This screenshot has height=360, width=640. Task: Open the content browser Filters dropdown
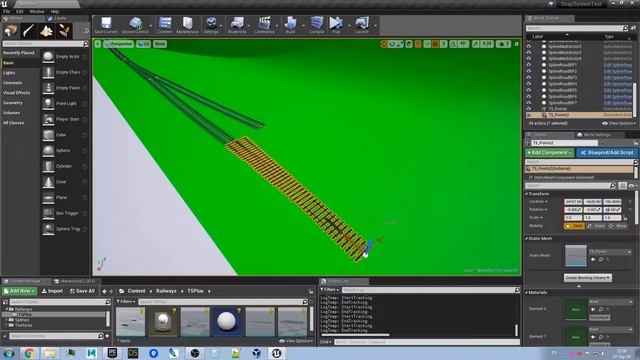pyautogui.click(x=126, y=302)
